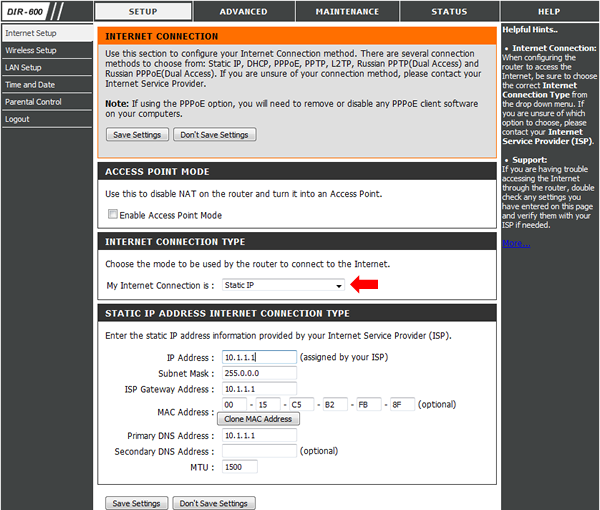The width and height of the screenshot is (600, 510).
Task: Click the bottom Don't Save Settings button
Action: [x=214, y=503]
